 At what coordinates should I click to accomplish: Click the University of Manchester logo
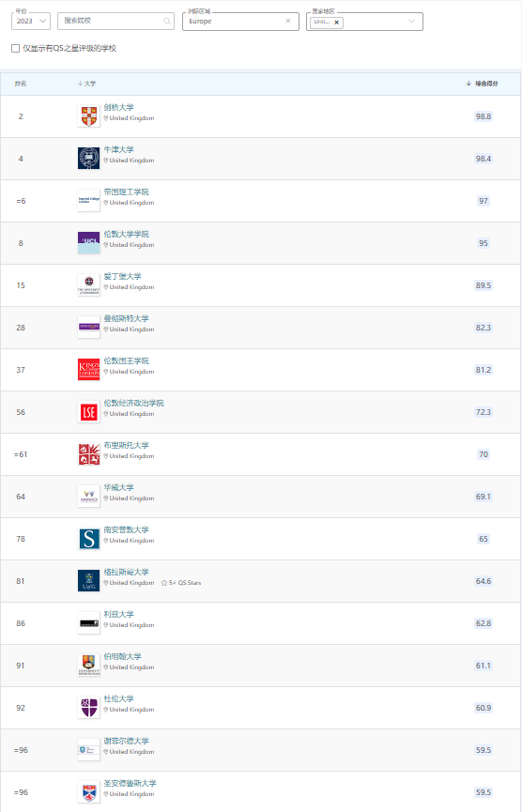click(88, 328)
